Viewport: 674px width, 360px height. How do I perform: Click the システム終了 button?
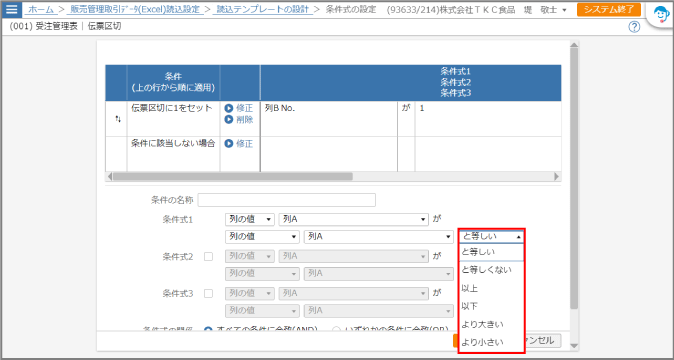[609, 9]
